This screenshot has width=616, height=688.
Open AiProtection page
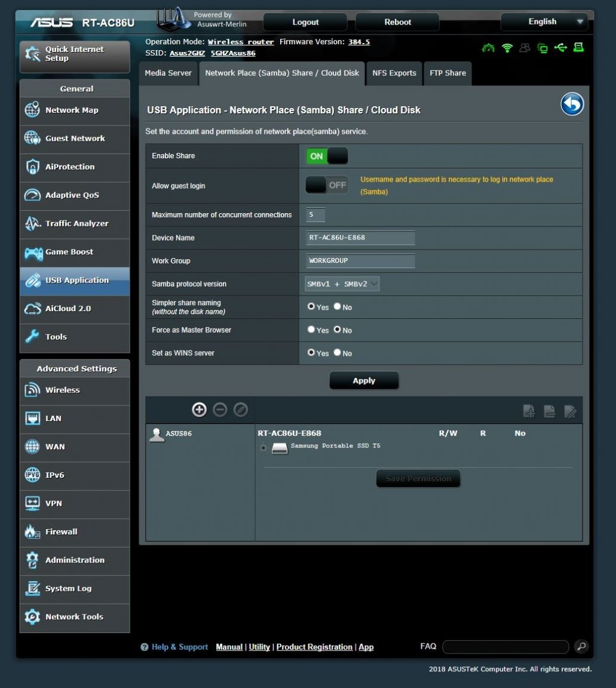coord(75,167)
